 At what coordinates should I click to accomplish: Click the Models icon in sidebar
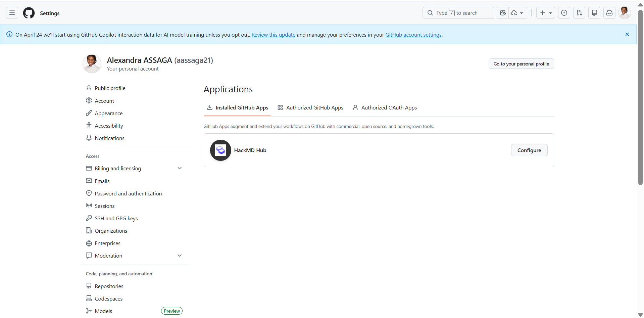click(89, 311)
